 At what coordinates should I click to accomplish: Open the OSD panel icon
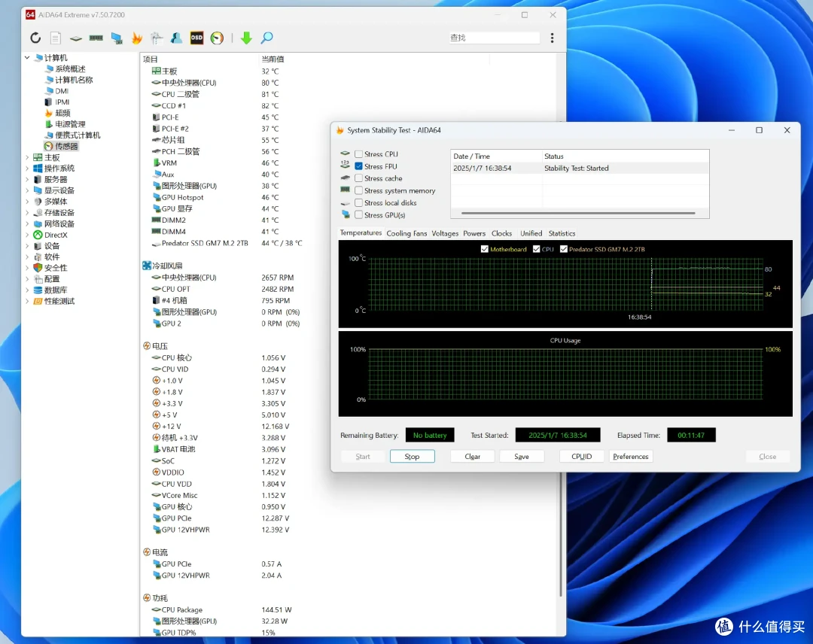[196, 38]
